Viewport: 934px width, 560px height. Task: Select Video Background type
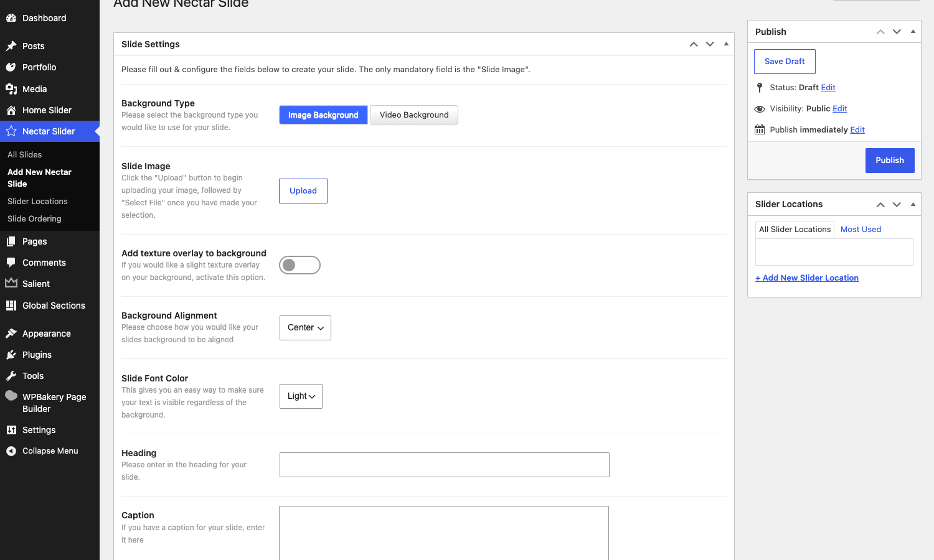(x=414, y=115)
